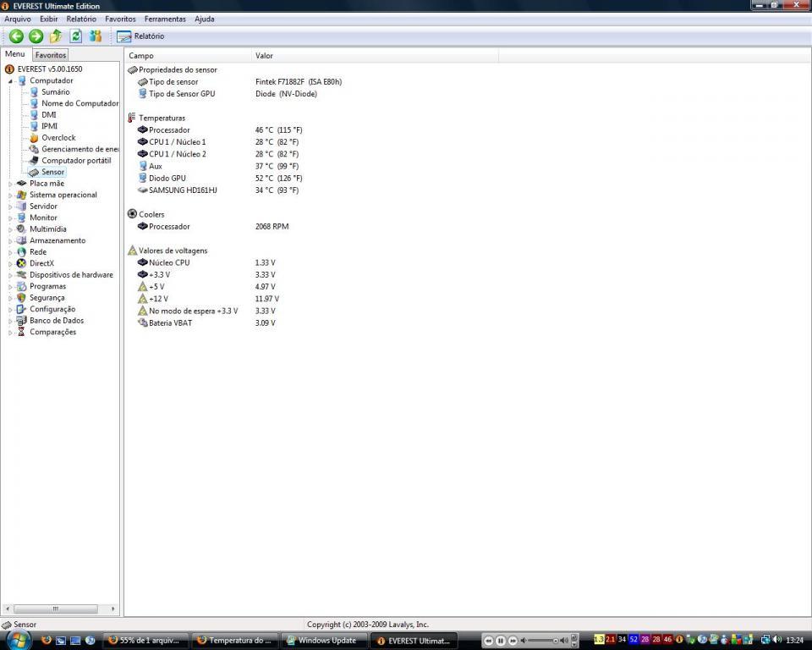
Task: Expand the Placa mãe node
Action: 10,184
